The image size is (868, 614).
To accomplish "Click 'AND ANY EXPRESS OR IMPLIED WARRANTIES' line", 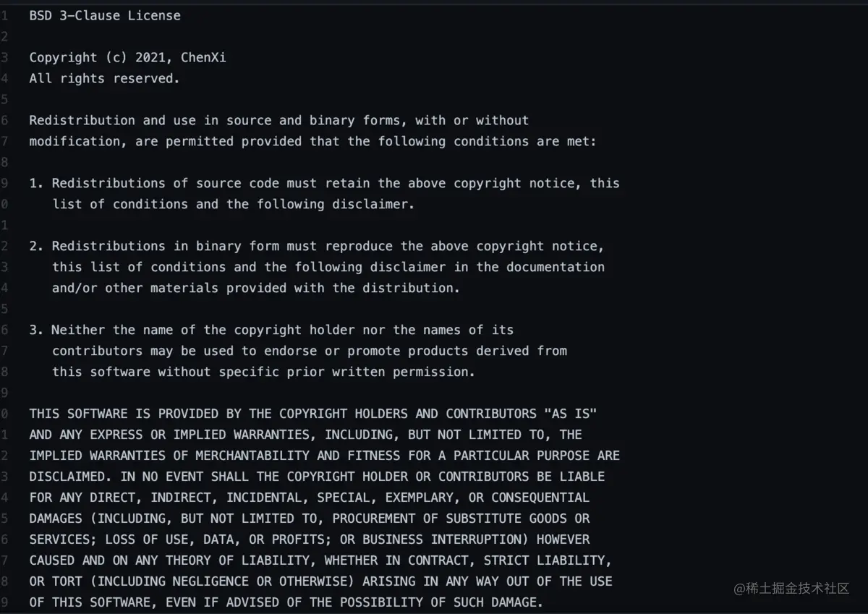I will click(305, 435).
